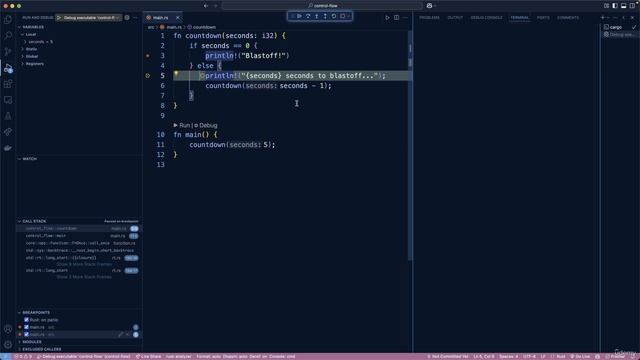
Task: Collapse the Local variables scope
Action: pos(31,34)
